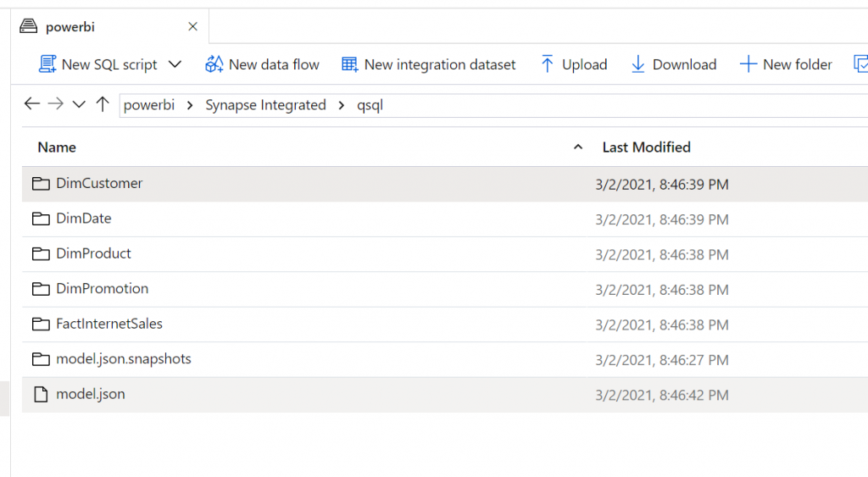Click the model.json file icon
The width and height of the screenshot is (868, 477).
click(x=41, y=395)
